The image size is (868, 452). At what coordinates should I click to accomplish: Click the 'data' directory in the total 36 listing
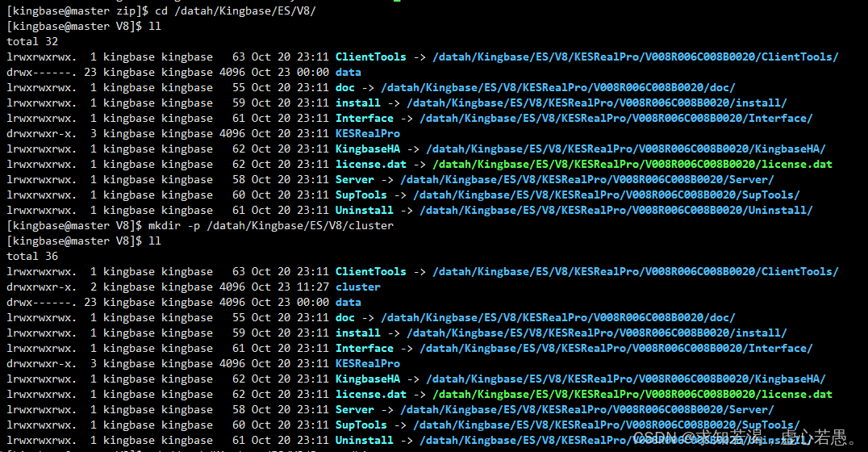coord(348,303)
